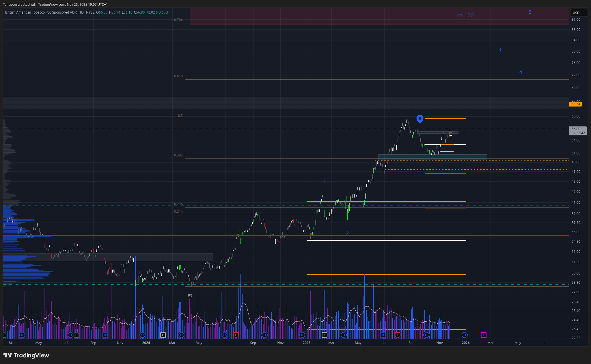Click the red earnings icon near Aug 2025
591x364 pixels.
398,335
